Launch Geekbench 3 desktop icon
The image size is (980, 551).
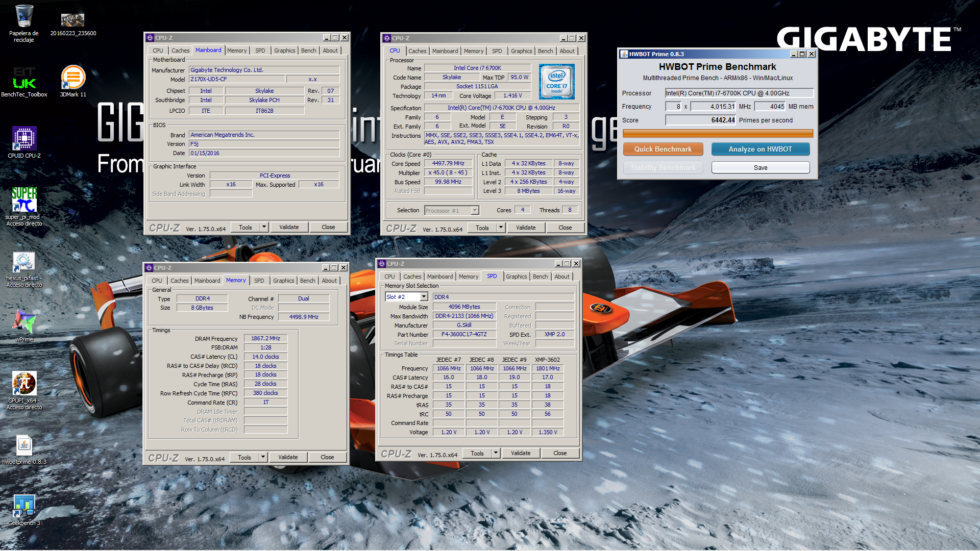tap(24, 510)
